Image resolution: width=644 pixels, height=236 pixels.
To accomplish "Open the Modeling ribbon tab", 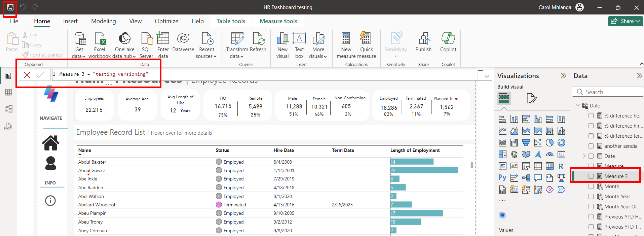I will 103,21.
